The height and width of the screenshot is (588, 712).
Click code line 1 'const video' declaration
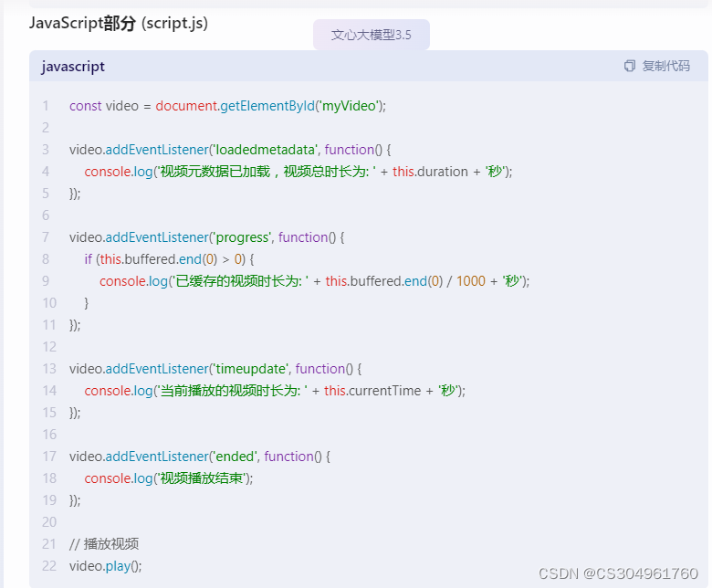point(227,106)
